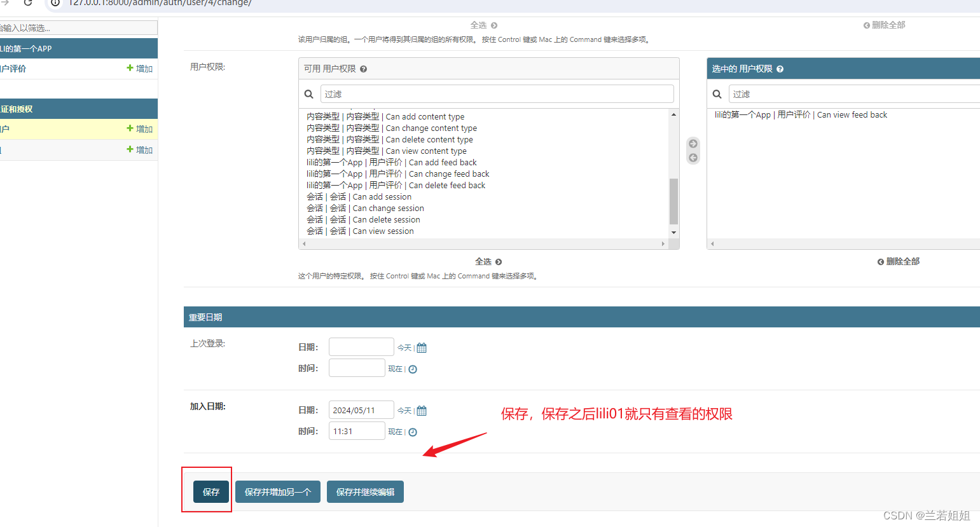Screen dimensions: 980x527
Task: Click 现在 link for last login time
Action: point(396,369)
